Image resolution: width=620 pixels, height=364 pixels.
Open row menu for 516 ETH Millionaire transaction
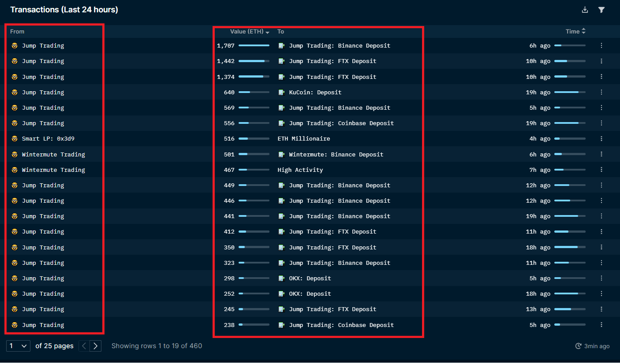pos(601,138)
